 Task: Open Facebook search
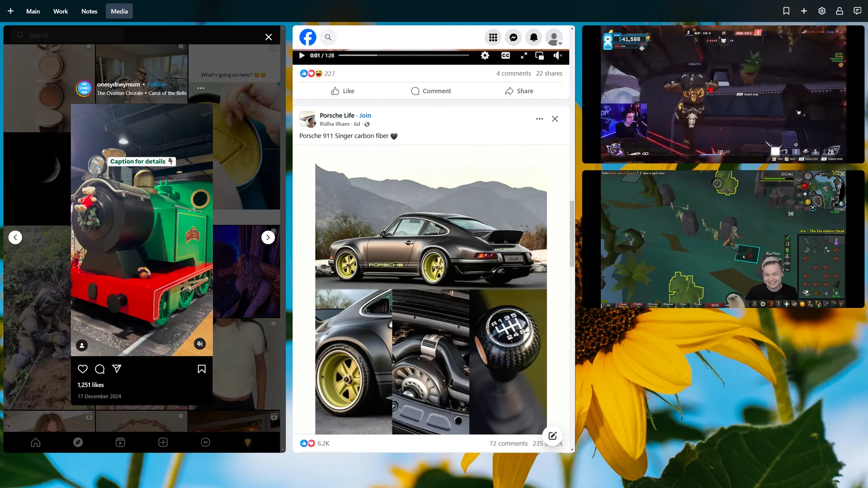[x=328, y=37]
